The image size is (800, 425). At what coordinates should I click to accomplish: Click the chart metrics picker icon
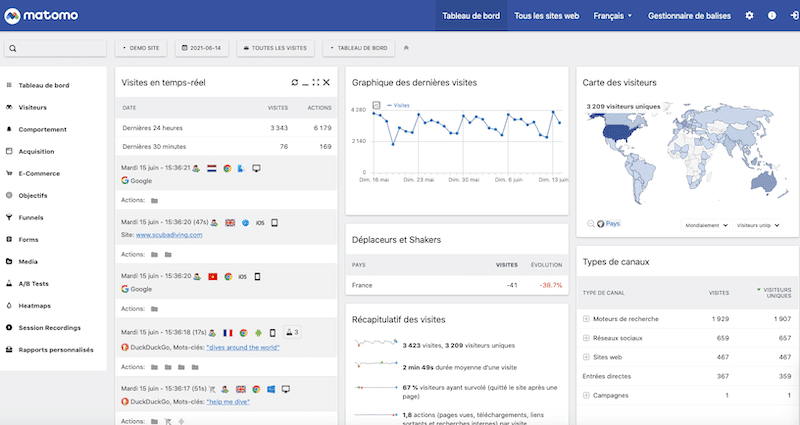pyautogui.click(x=376, y=105)
